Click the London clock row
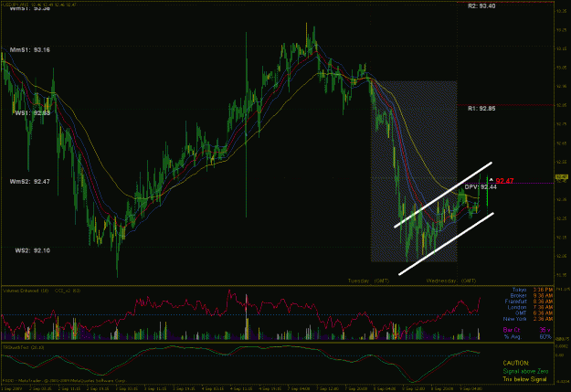 (x=530, y=307)
